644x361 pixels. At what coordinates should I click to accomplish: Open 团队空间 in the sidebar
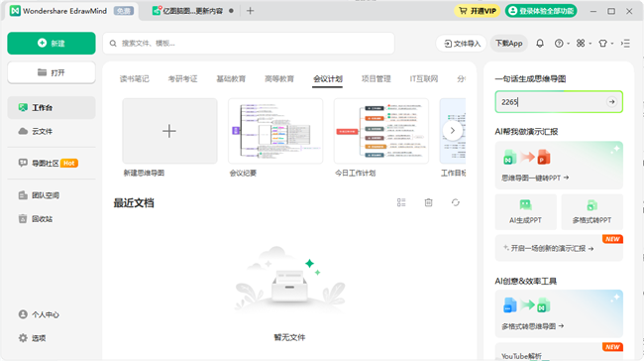pos(52,195)
